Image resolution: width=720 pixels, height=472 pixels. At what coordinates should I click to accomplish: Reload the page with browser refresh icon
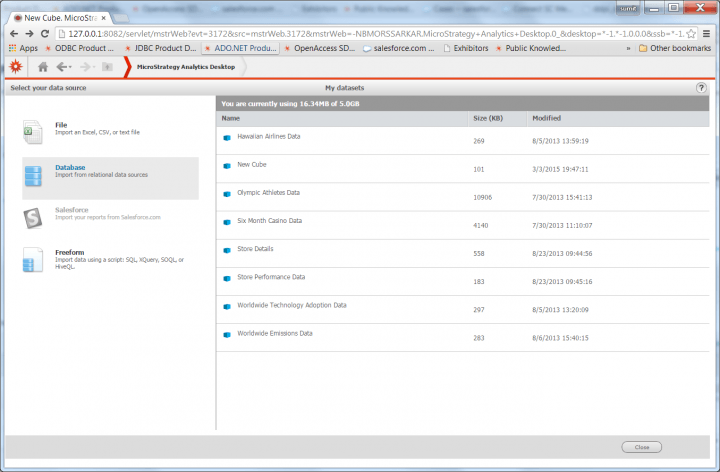(45, 33)
